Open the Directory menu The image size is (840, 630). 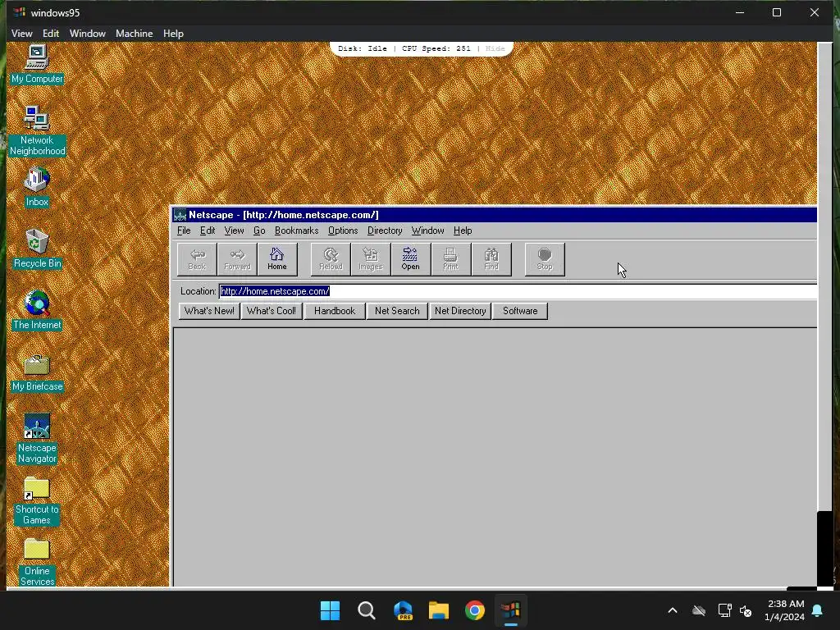point(385,231)
